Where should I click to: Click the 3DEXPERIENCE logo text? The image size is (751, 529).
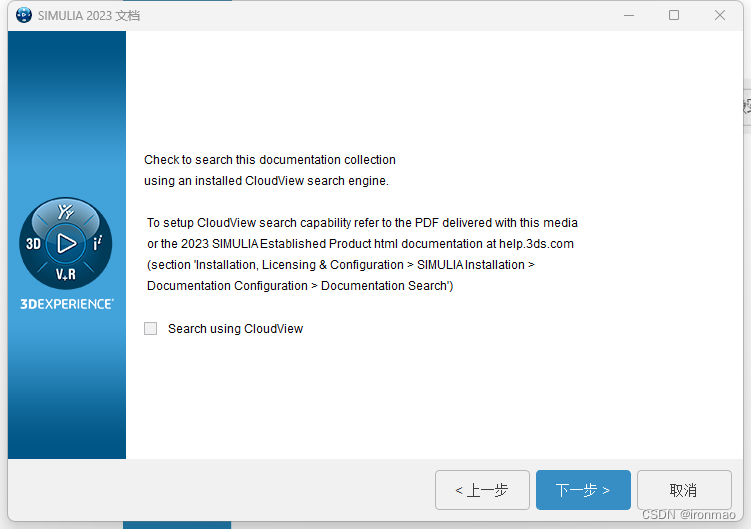pyautogui.click(x=67, y=304)
